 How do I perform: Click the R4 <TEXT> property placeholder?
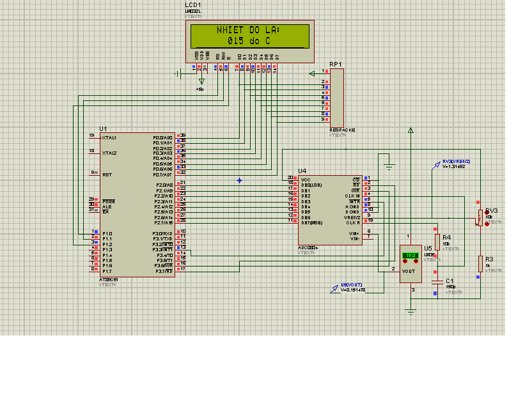(451, 249)
